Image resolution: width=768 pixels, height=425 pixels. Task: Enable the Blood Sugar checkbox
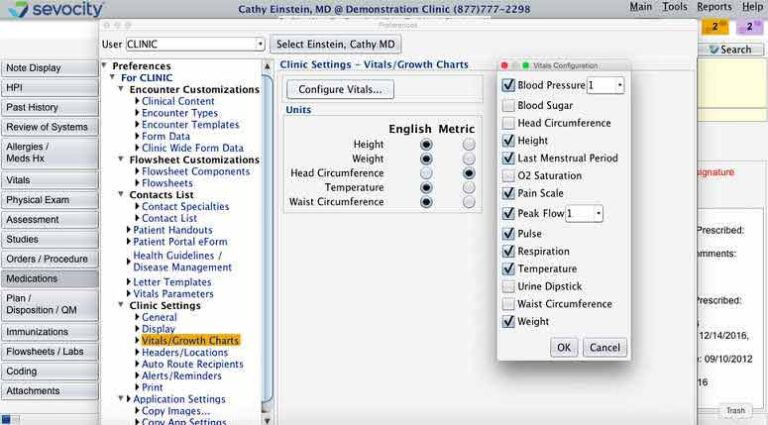[x=508, y=105]
